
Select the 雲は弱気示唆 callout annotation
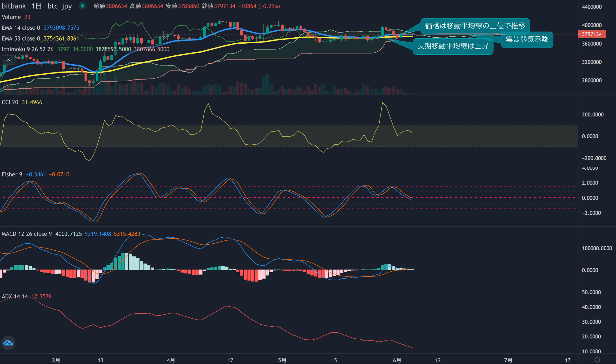527,39
